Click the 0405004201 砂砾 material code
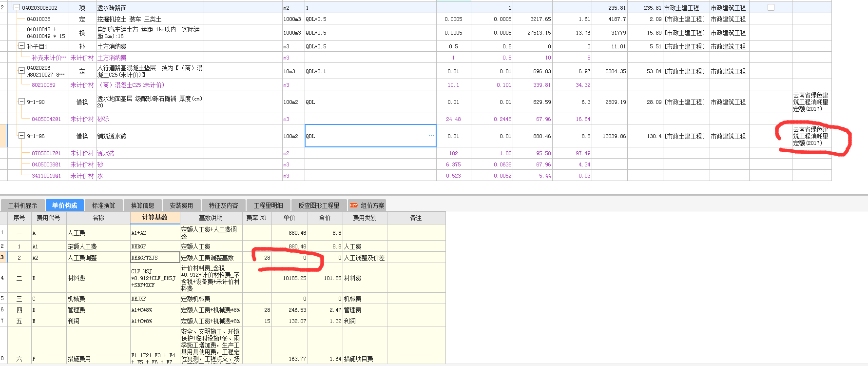This screenshot has width=868, height=366. point(46,119)
